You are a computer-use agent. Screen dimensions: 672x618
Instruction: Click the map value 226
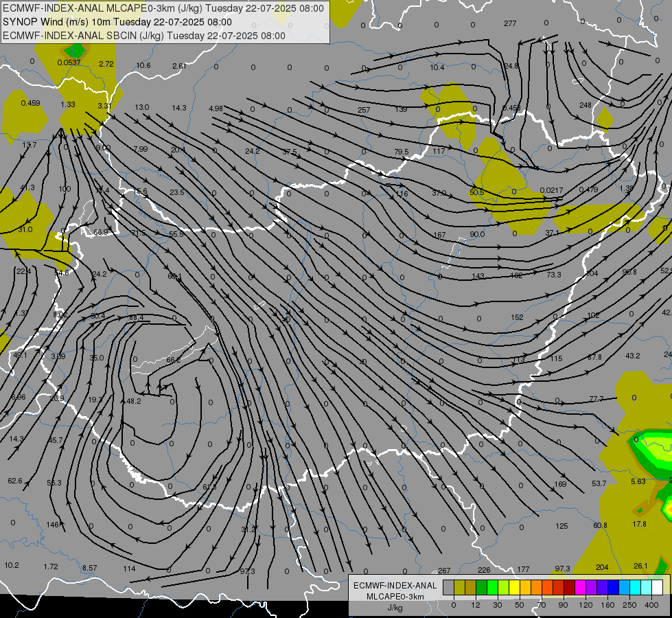click(484, 570)
